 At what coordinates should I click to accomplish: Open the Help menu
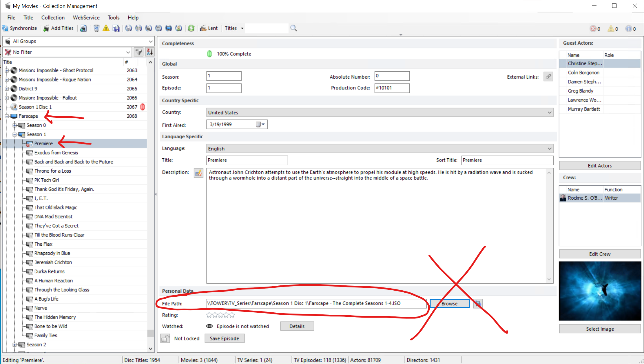(133, 17)
